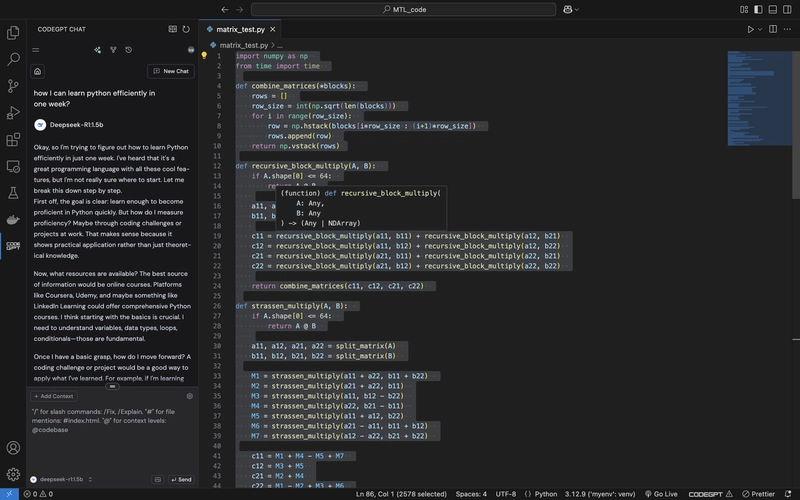Click Go Live in status bar
Image resolution: width=800 pixels, height=500 pixels.
pos(661,494)
